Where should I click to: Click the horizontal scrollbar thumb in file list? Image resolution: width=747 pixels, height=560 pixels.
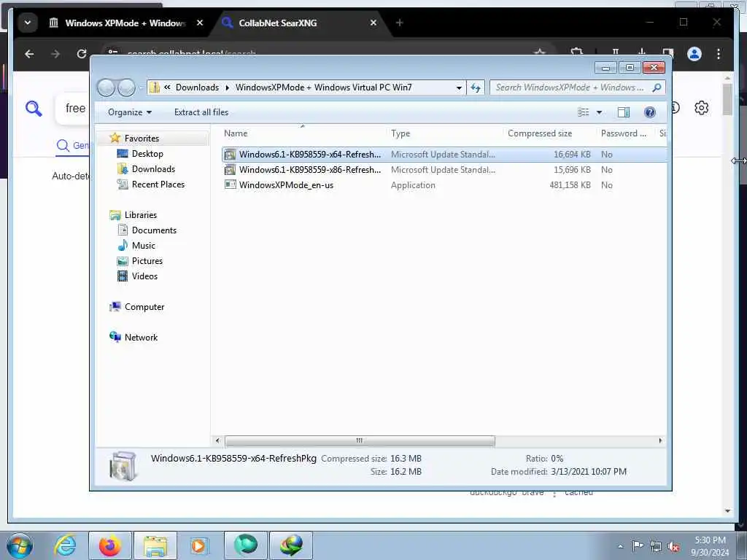[360, 440]
